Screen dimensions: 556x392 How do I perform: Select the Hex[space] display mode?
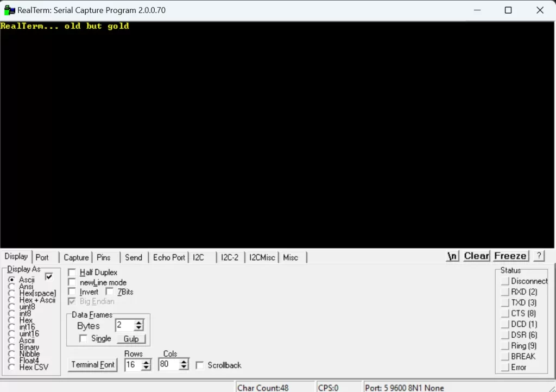12,293
